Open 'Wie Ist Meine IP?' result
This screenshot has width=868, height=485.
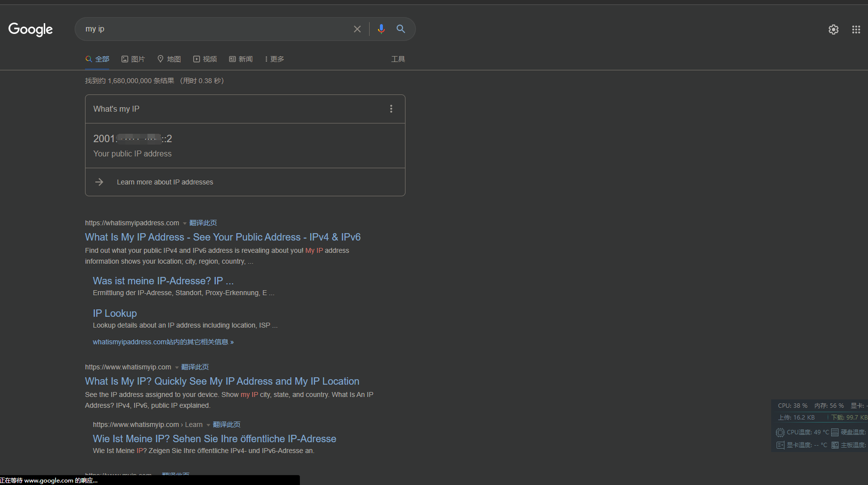[215, 439]
